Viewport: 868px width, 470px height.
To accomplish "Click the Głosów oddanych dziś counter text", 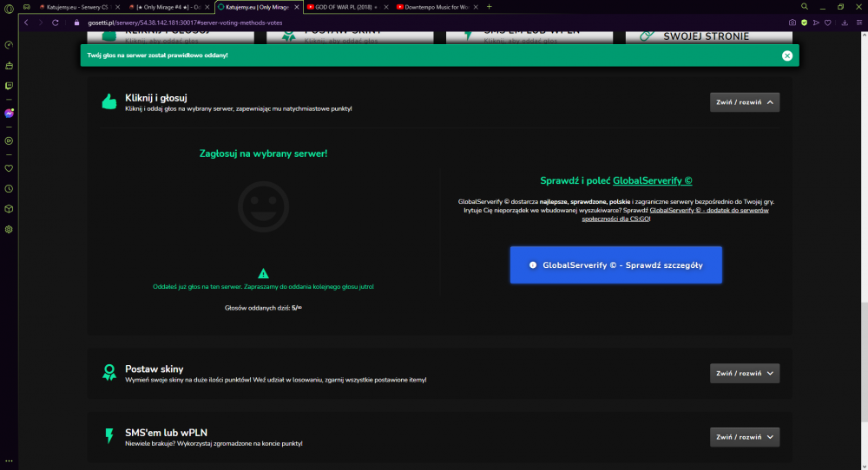I will (264, 308).
